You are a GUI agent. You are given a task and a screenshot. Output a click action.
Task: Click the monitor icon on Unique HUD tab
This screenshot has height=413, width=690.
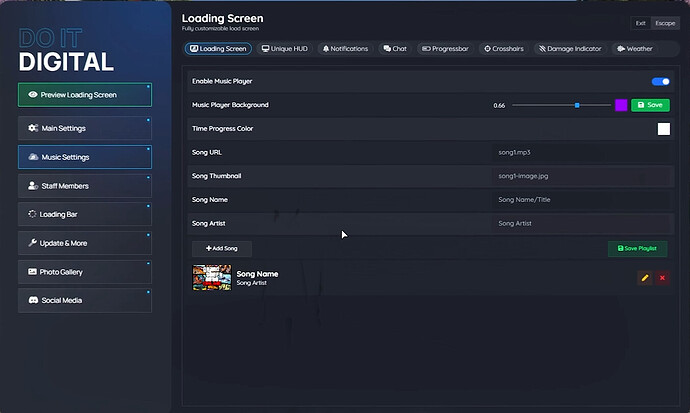tap(265, 49)
